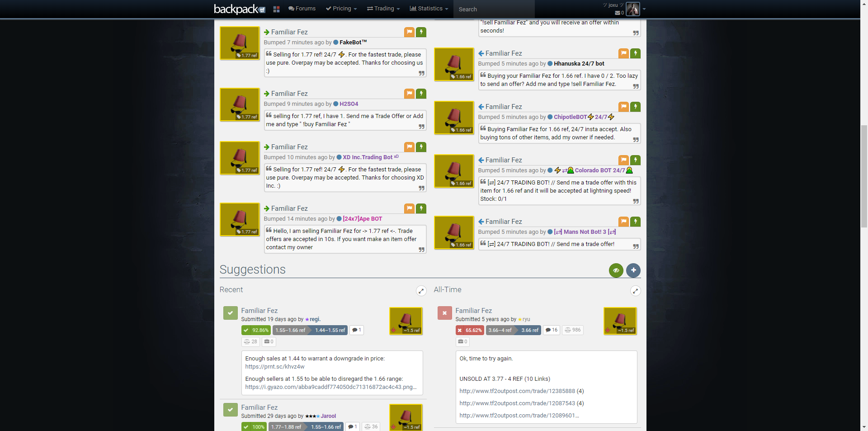Open the 28 votes scale button

(x=250, y=341)
